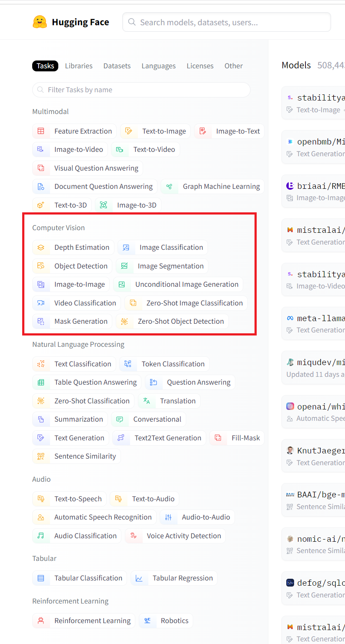345x644 pixels.
Task: Click the Image Segmentation icon
Action: tap(124, 266)
